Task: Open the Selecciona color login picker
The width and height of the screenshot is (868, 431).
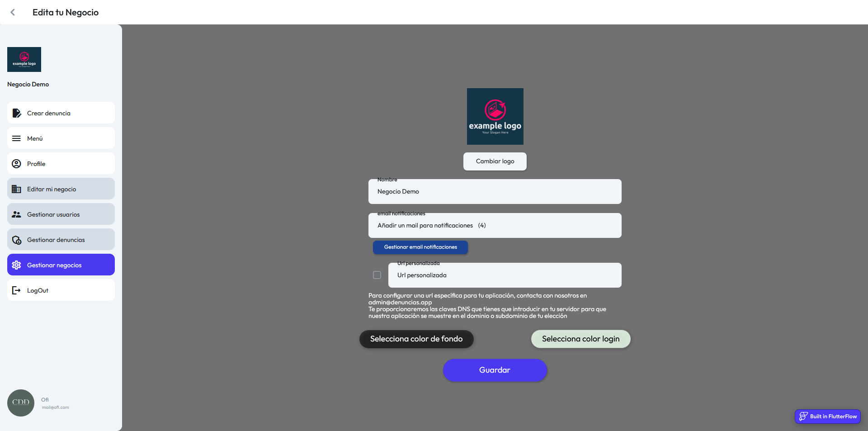Action: pyautogui.click(x=580, y=339)
